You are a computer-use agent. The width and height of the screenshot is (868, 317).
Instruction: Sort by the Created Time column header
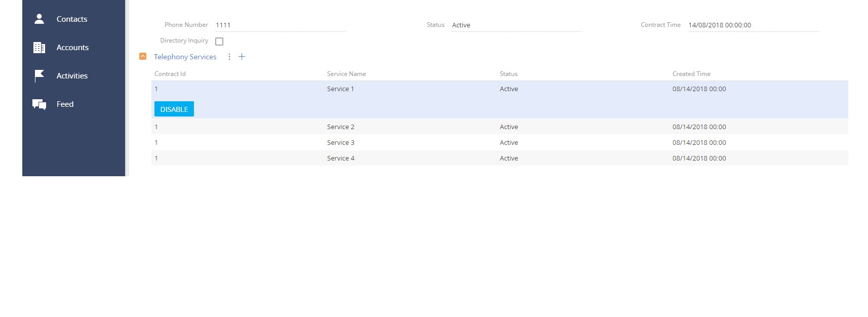click(691, 74)
